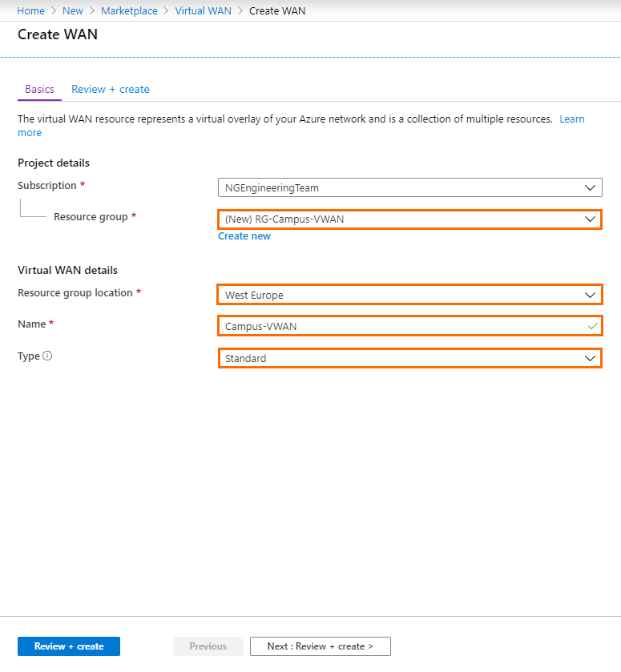
Task: Open the Review + create tab
Action: pyautogui.click(x=111, y=89)
